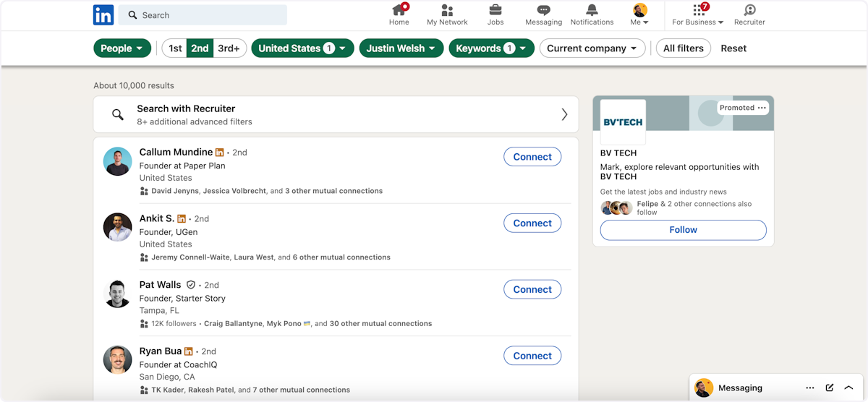Expand the Current company filter

click(592, 48)
